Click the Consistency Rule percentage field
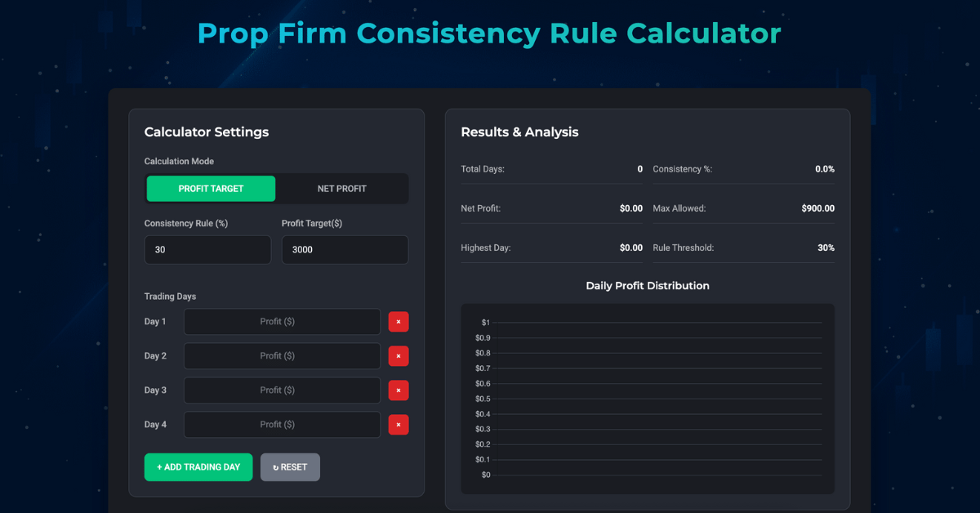 tap(207, 249)
